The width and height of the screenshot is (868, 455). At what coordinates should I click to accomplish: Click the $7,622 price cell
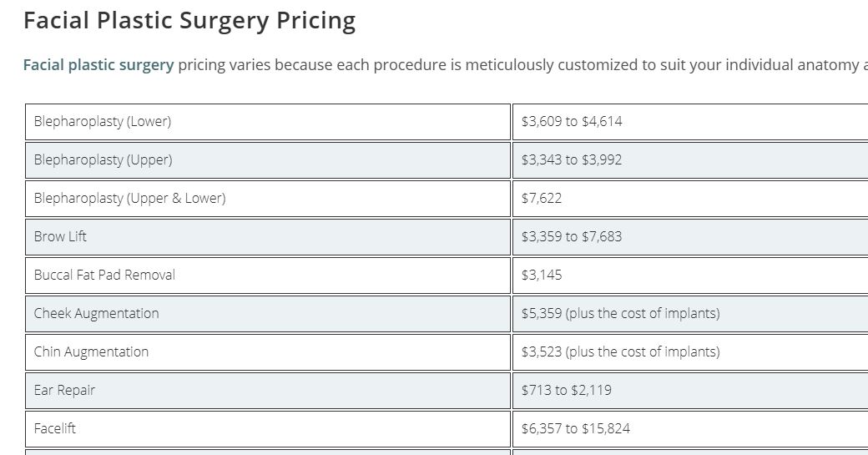pos(690,198)
